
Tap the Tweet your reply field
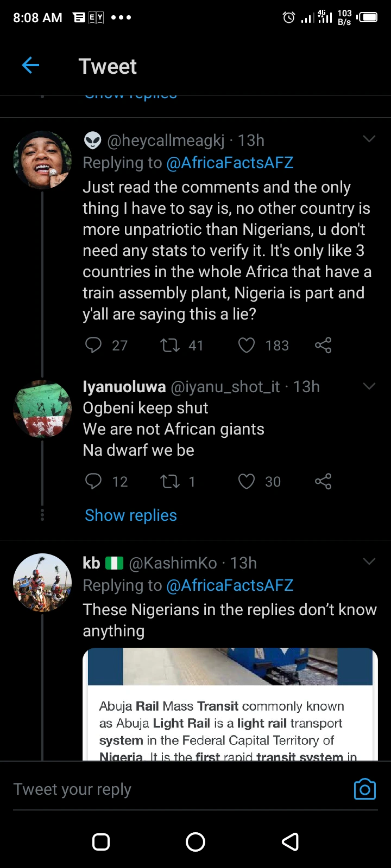tap(179, 789)
